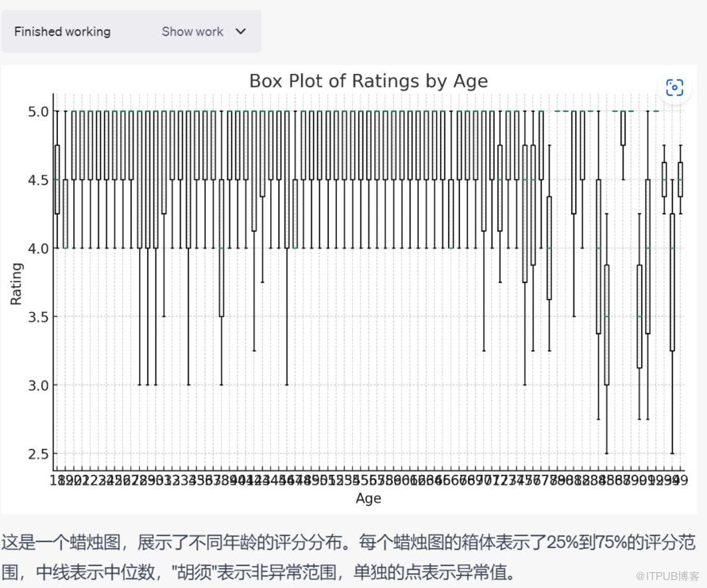Screen dimensions: 707x588
Task: Click the Rating y-axis label
Action: click(x=16, y=284)
